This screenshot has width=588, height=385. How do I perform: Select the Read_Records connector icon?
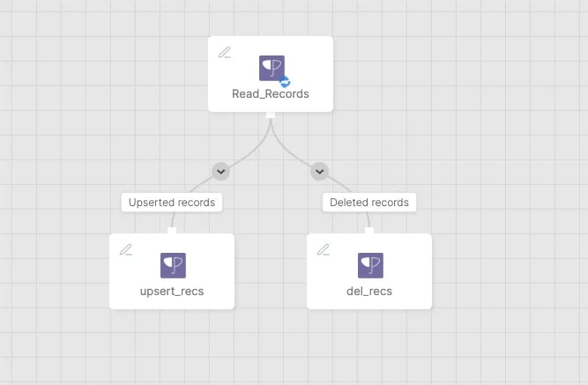(x=272, y=68)
